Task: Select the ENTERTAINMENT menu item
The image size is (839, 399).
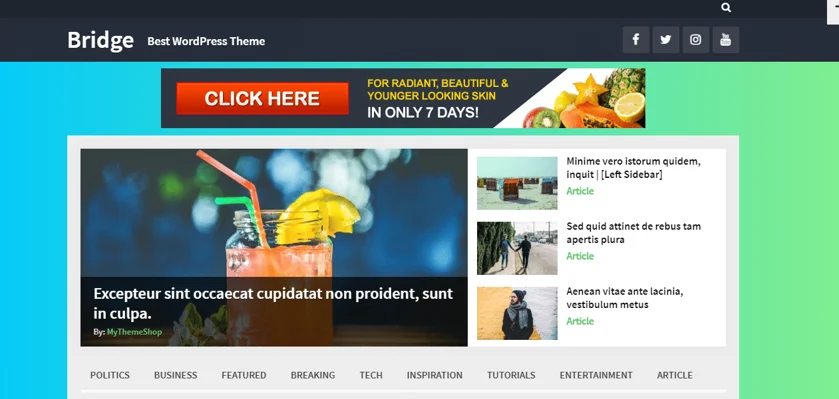Action: pyautogui.click(x=596, y=375)
